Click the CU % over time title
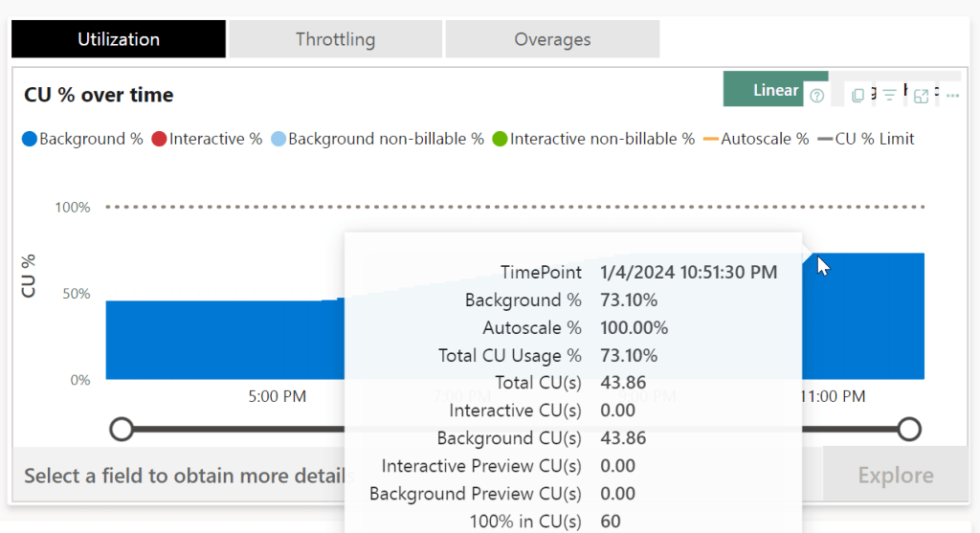The width and height of the screenshot is (980, 533). [x=99, y=95]
